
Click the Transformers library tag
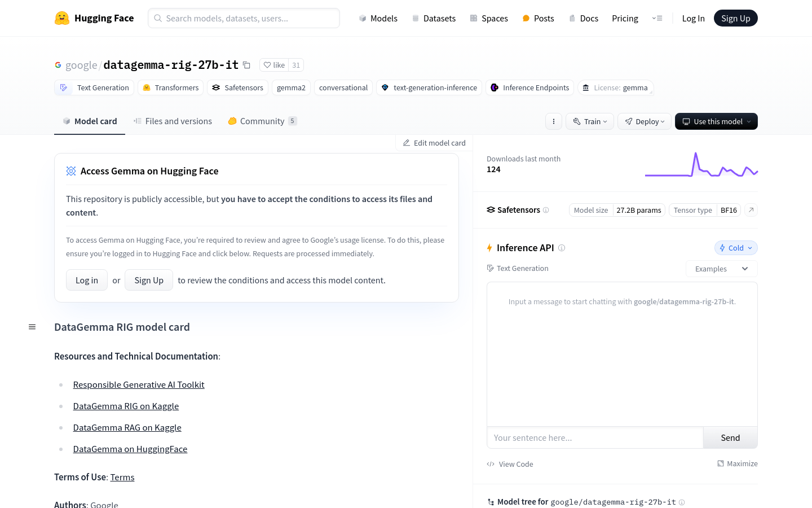click(171, 87)
